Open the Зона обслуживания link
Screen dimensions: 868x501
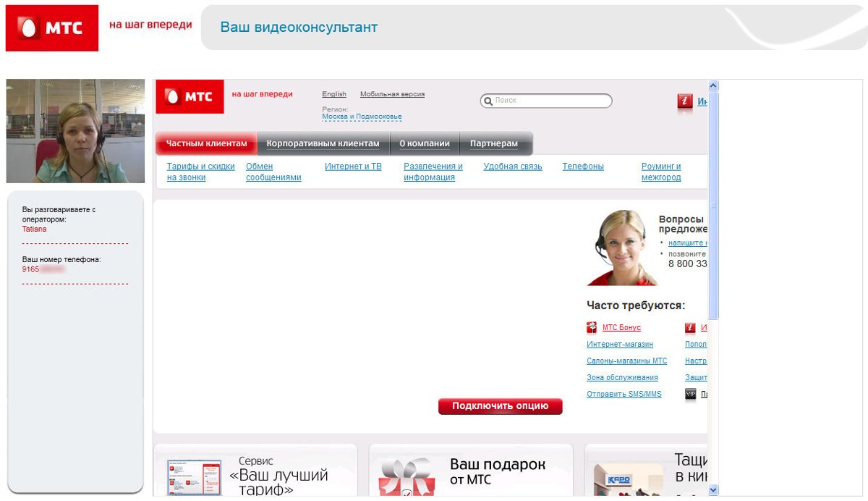tap(623, 378)
